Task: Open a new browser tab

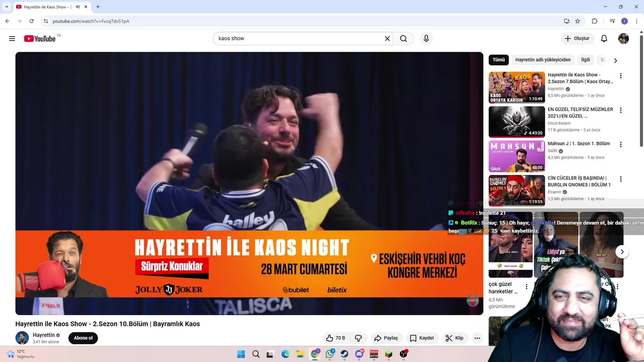Action: click(98, 7)
